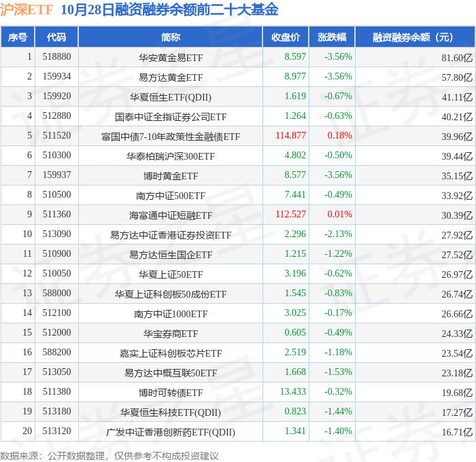
Task: Select 华泰柏瑞沪深300ETF name
Action: tap(171, 156)
